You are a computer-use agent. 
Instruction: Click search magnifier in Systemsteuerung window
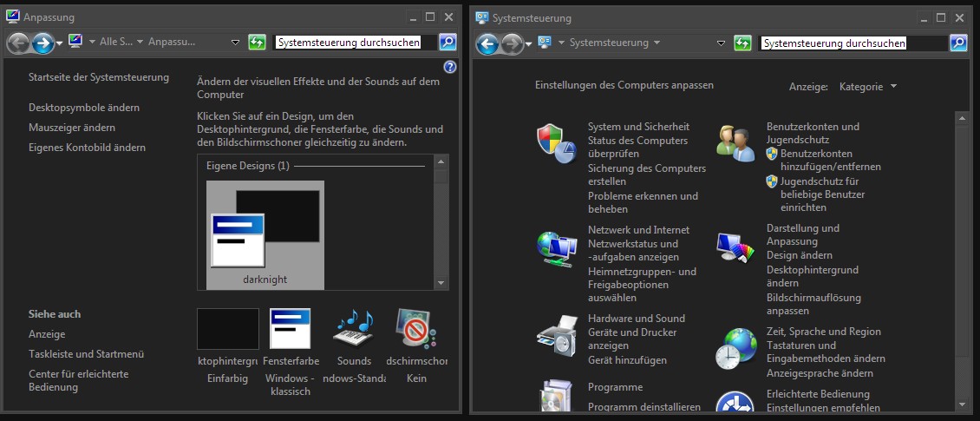point(958,43)
